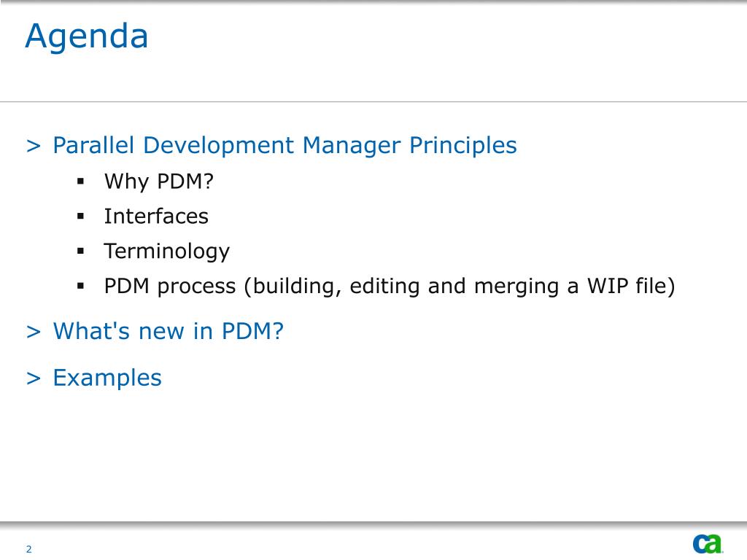Image resolution: width=747 pixels, height=560 pixels.
Task: Select the Terminology sub-item text
Action: 167,252
